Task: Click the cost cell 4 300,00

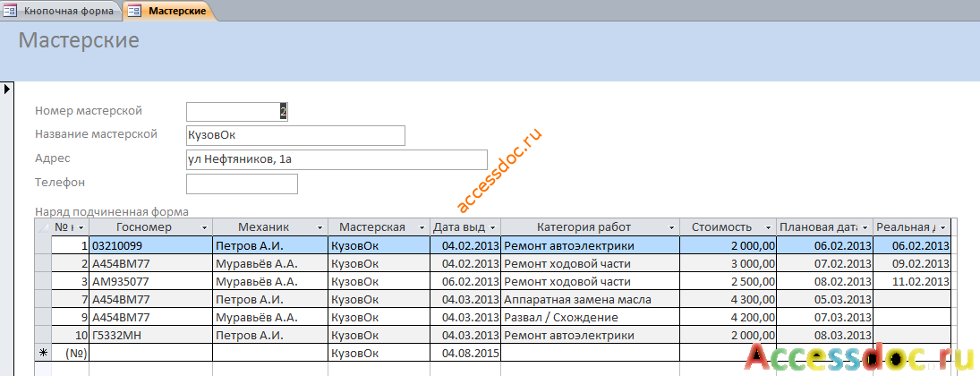Action: click(728, 300)
